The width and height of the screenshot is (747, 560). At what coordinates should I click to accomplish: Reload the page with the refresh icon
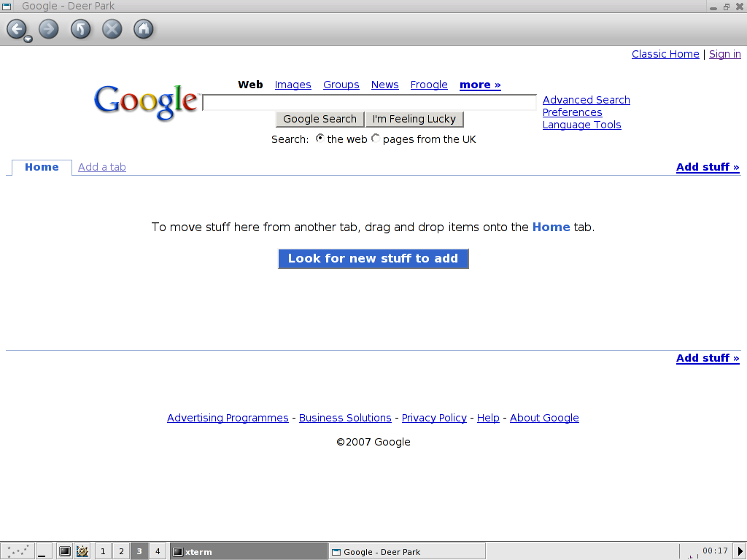[80, 29]
